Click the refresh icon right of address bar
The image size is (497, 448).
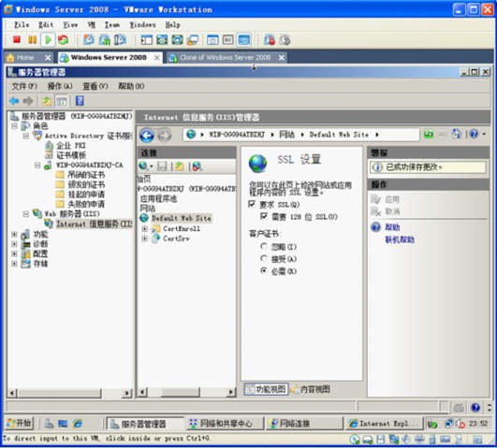(x=429, y=135)
